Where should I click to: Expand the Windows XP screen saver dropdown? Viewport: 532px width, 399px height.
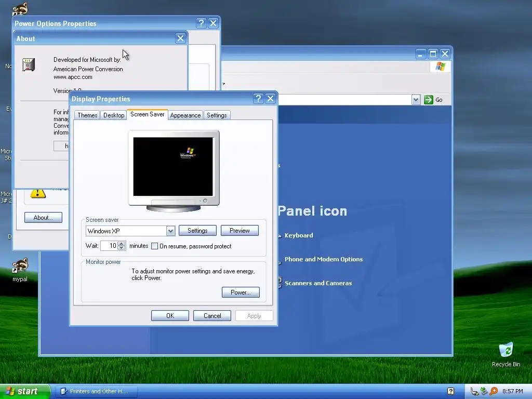(x=170, y=231)
